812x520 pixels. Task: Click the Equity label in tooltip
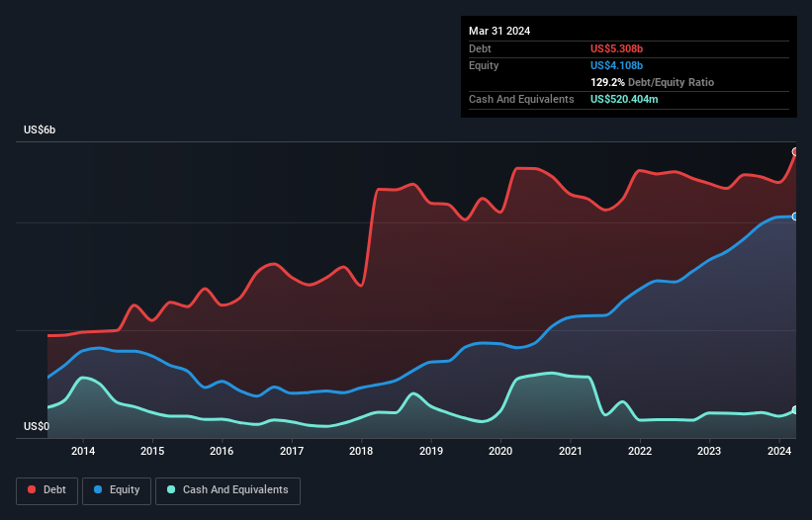tap(484, 65)
